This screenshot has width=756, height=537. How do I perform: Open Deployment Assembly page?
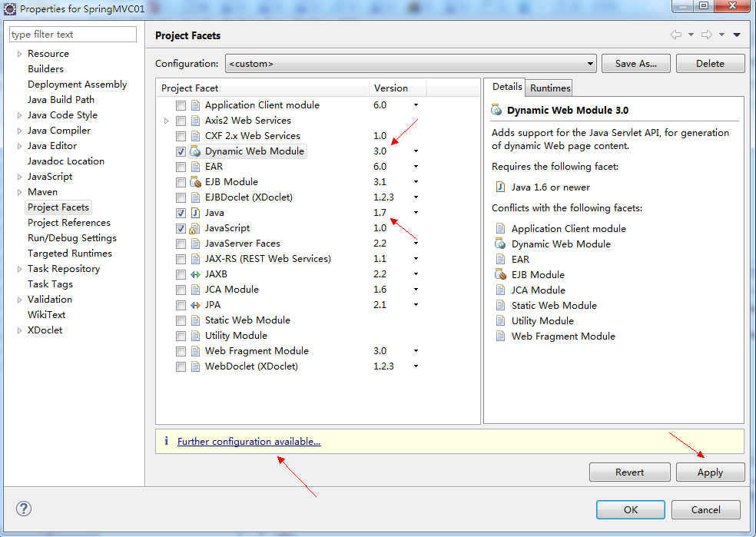tap(77, 85)
